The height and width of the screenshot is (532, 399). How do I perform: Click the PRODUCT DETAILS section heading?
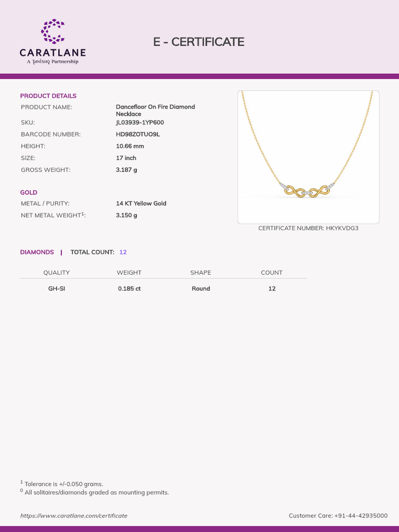point(48,96)
